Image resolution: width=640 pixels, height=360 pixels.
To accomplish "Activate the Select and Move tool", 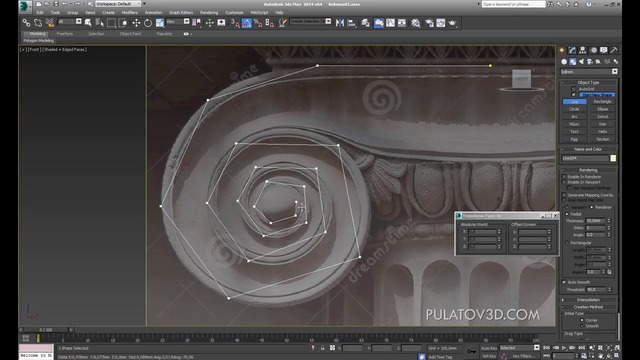I will pyautogui.click(x=136, y=23).
